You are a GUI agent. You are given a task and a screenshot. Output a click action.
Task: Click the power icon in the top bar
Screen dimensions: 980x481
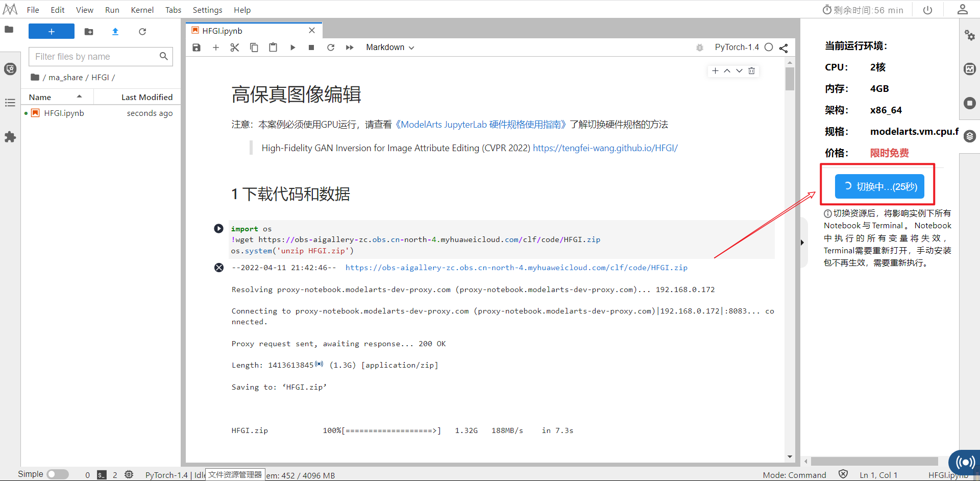(x=928, y=10)
